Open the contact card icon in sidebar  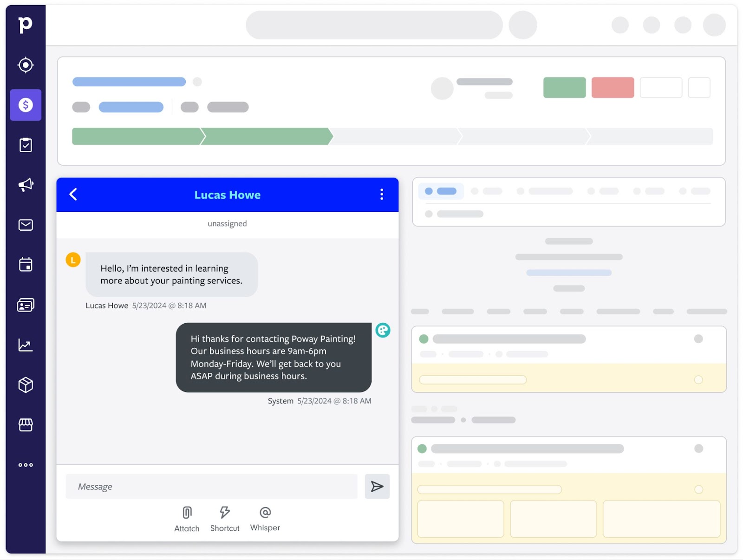tap(26, 304)
